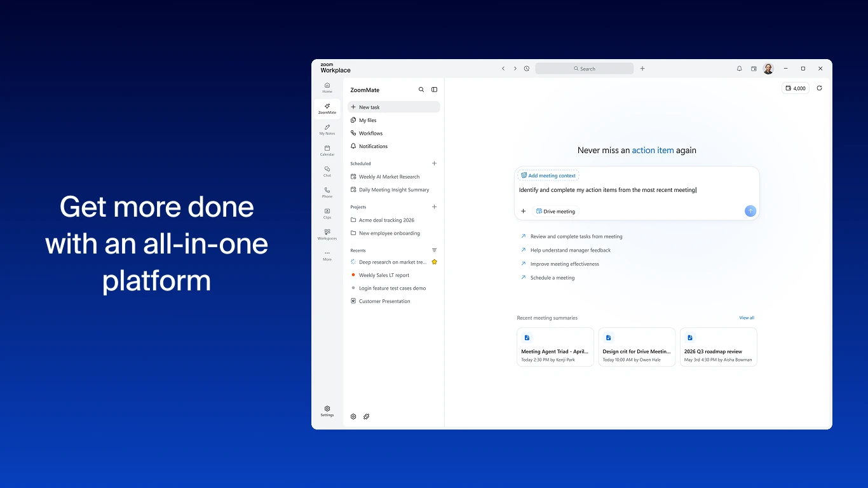Add a new Scheduled task
The width and height of the screenshot is (868, 488).
pos(435,163)
